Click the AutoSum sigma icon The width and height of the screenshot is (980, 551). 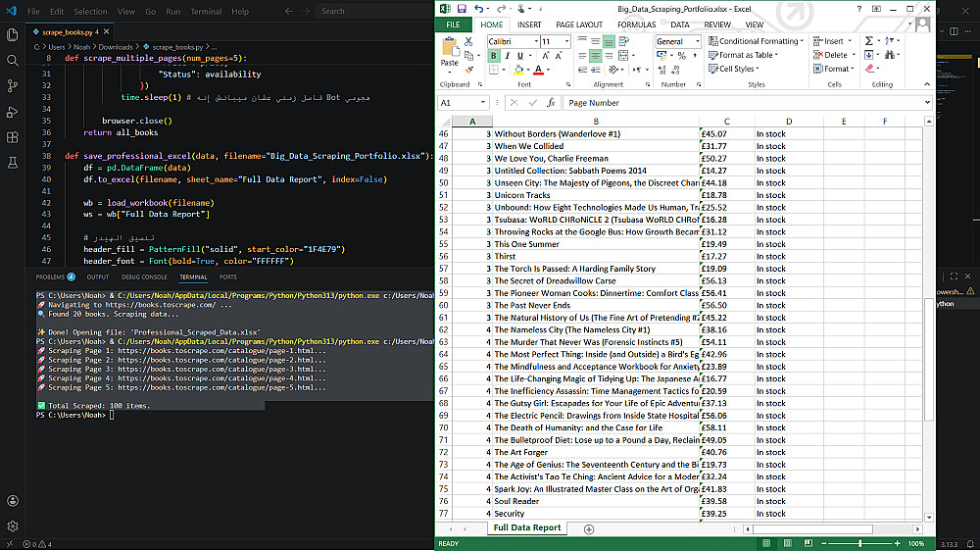(868, 41)
